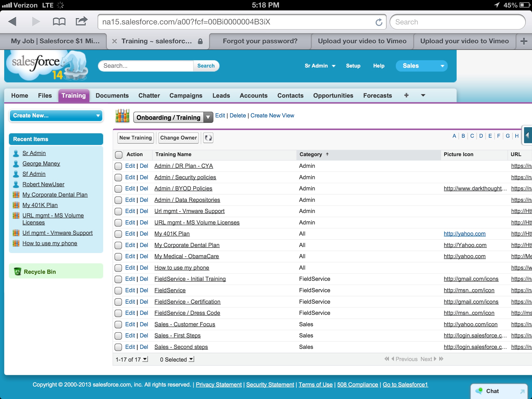Open a new browser tab with the plus icon
This screenshot has height=399, width=532.
[524, 41]
